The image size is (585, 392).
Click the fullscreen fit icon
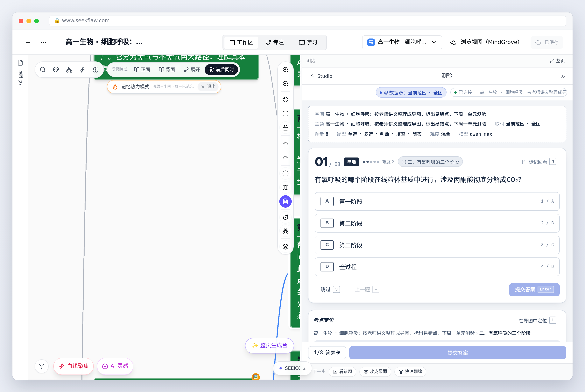(x=285, y=114)
